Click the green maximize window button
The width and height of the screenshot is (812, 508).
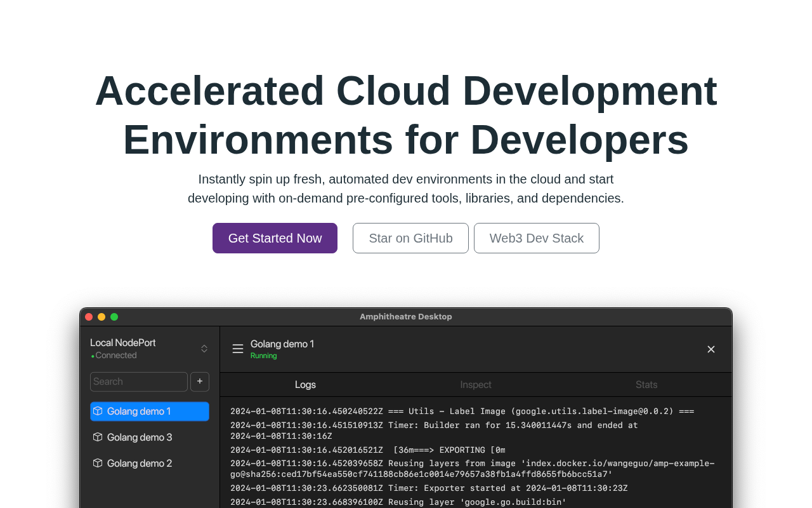point(114,317)
